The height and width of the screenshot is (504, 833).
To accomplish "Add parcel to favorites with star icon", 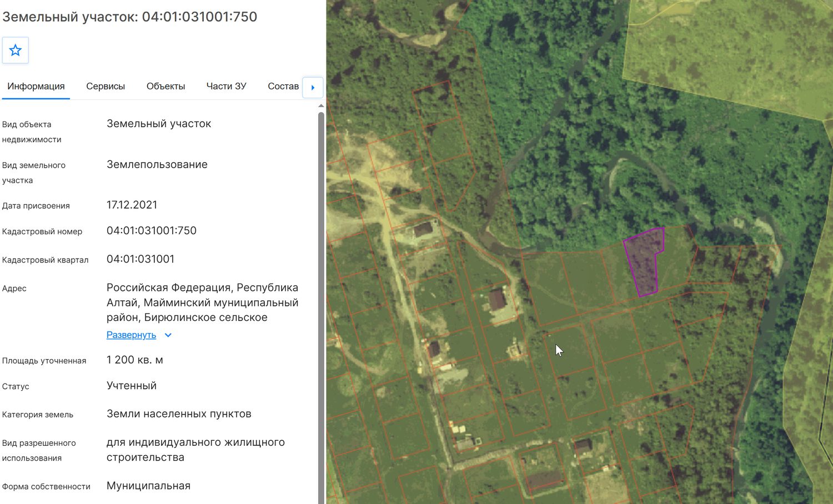I will pyautogui.click(x=16, y=51).
